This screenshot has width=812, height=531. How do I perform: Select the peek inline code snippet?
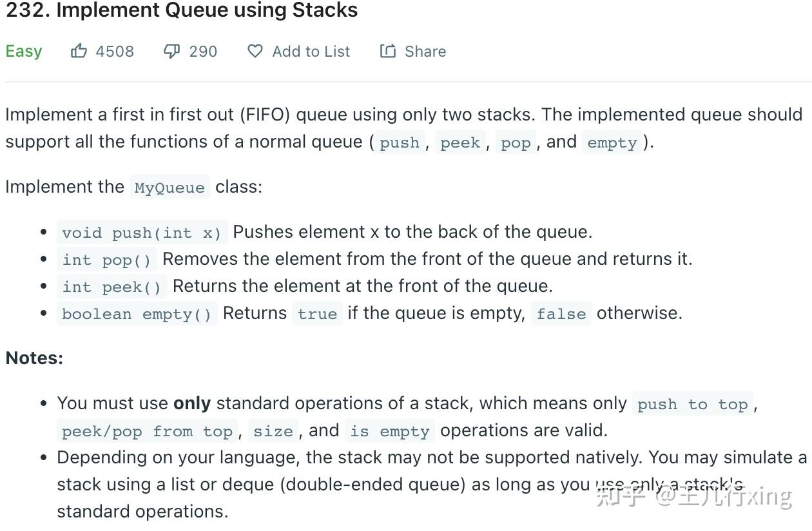point(459,142)
